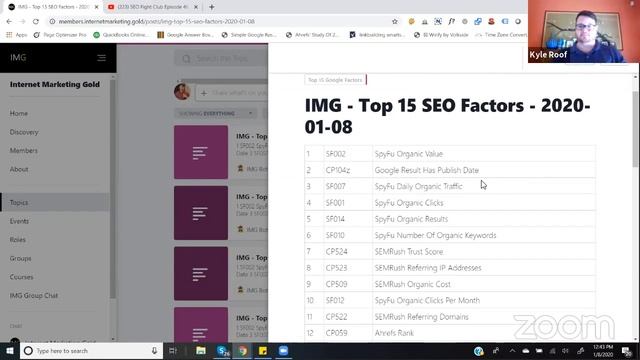The height and width of the screenshot is (360, 640).
Task: Click the post panel vertical scrollbar
Action: coord(636,129)
